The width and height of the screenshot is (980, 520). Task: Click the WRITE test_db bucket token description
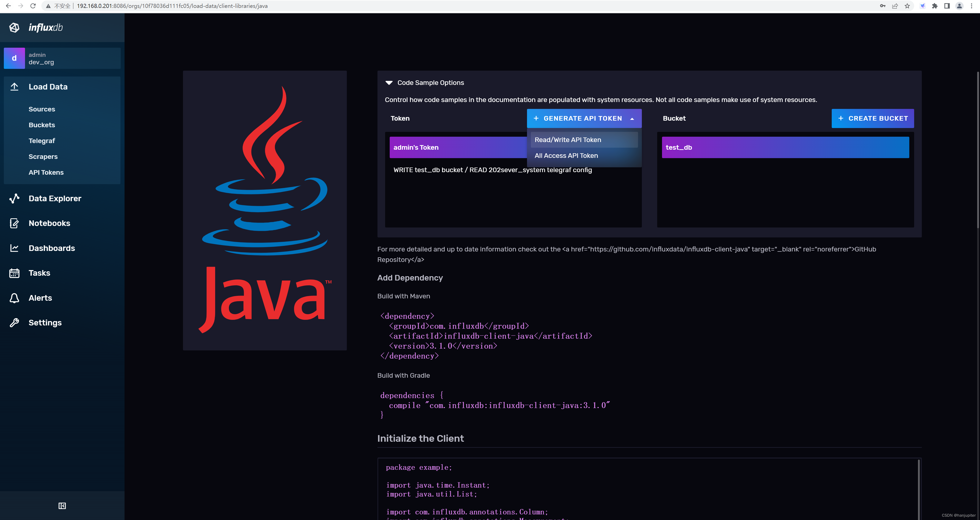(493, 170)
